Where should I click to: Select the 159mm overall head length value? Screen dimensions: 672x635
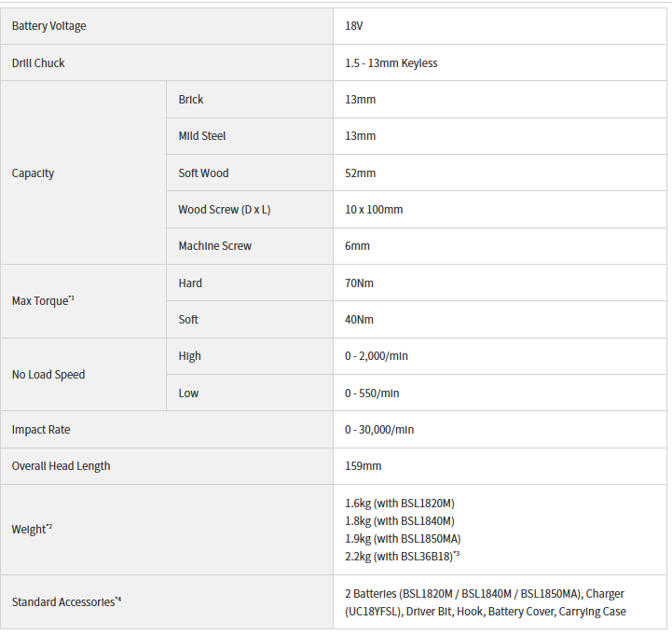tap(363, 466)
